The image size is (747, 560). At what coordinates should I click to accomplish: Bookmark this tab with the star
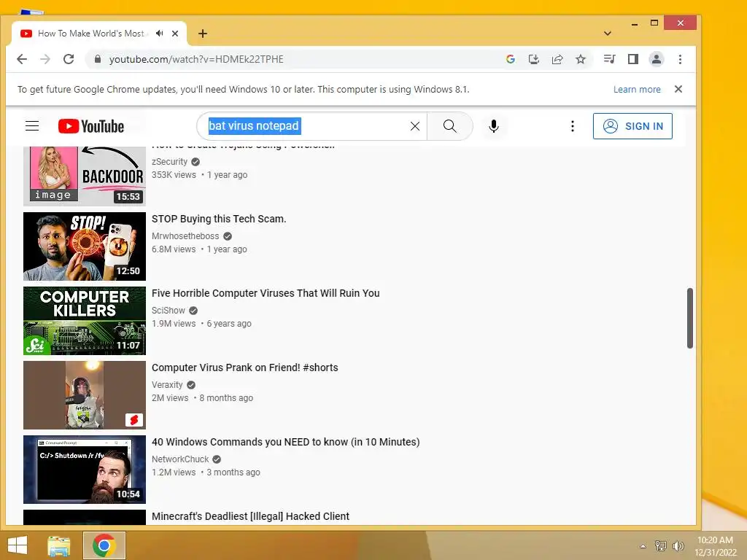coord(580,59)
